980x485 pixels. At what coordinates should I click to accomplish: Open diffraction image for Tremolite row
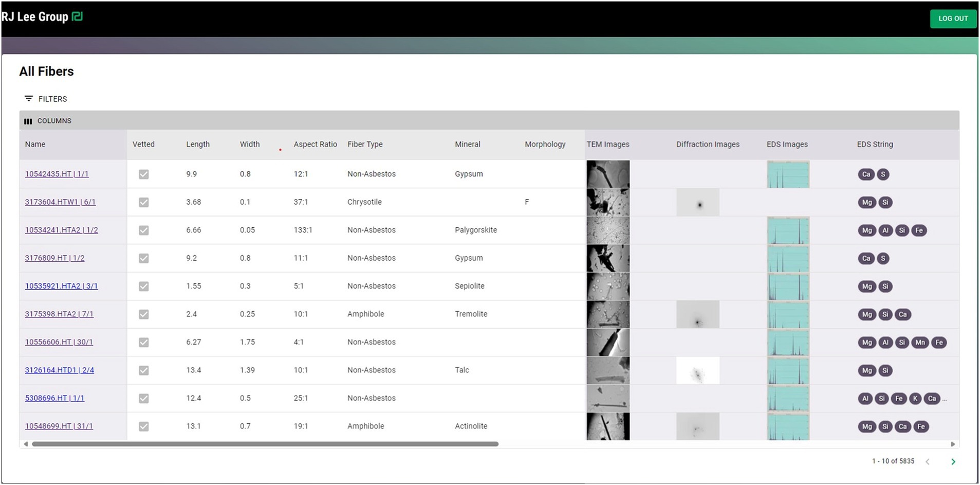pyautogui.click(x=698, y=314)
